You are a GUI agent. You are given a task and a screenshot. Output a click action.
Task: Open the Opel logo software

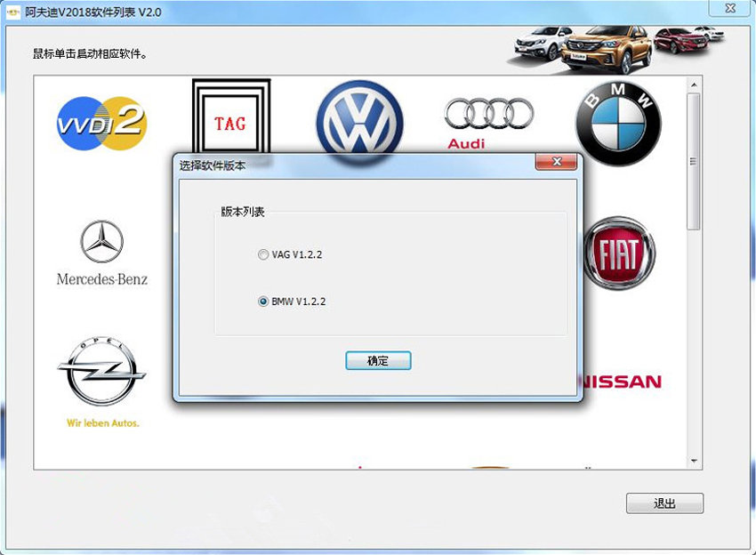pos(101,382)
